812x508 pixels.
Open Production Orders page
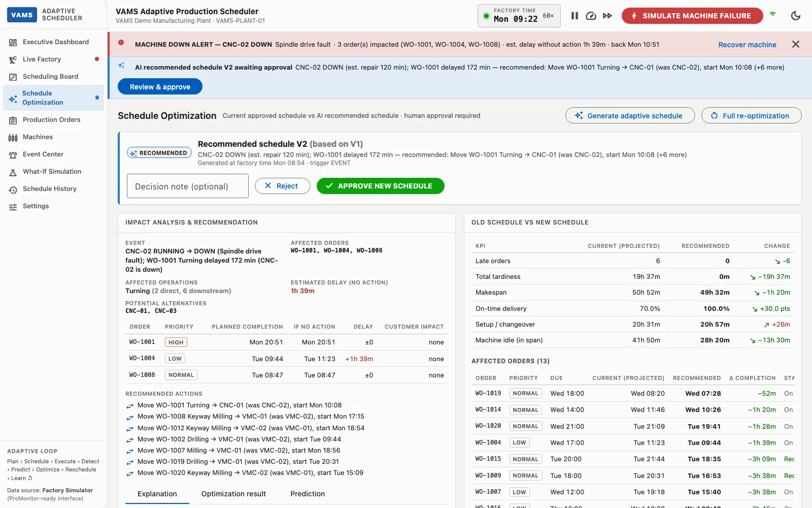(53, 120)
